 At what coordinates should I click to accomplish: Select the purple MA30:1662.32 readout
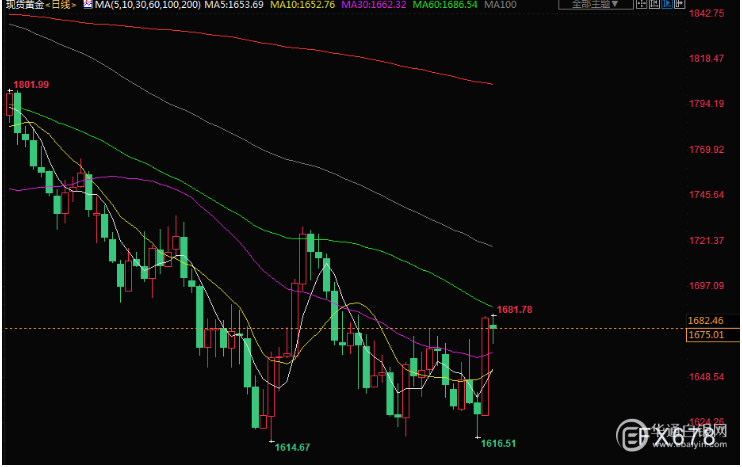(374, 5)
